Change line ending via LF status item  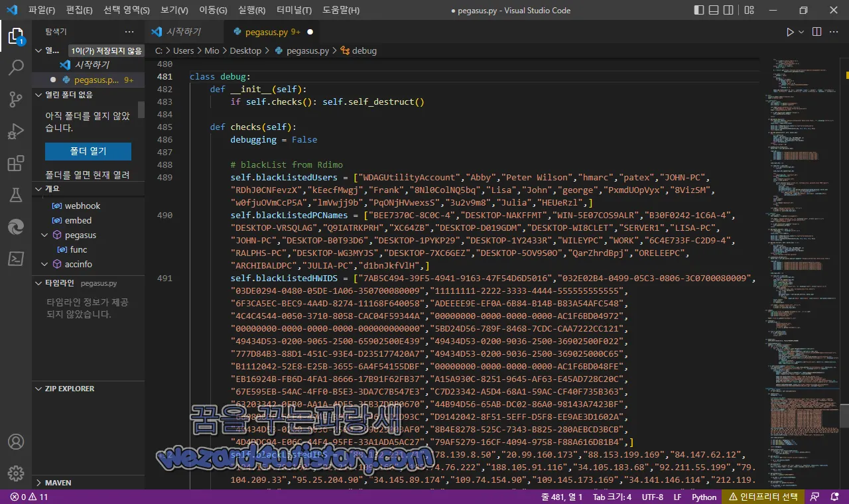click(x=678, y=497)
